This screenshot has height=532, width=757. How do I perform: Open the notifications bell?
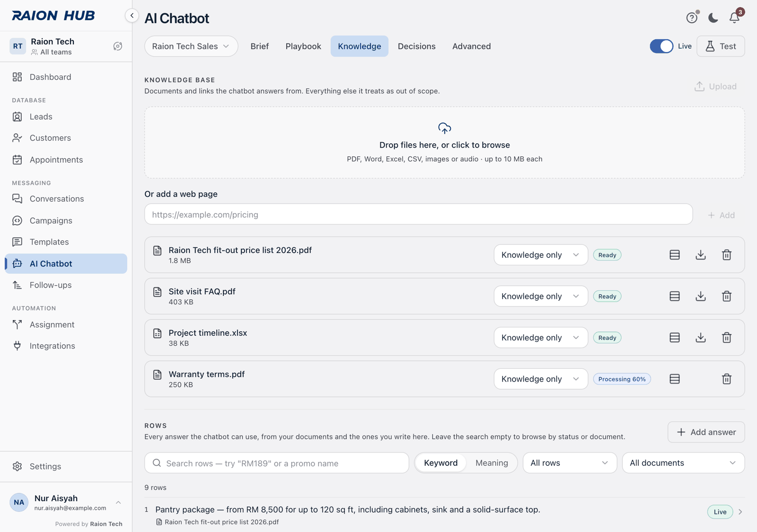click(x=734, y=17)
